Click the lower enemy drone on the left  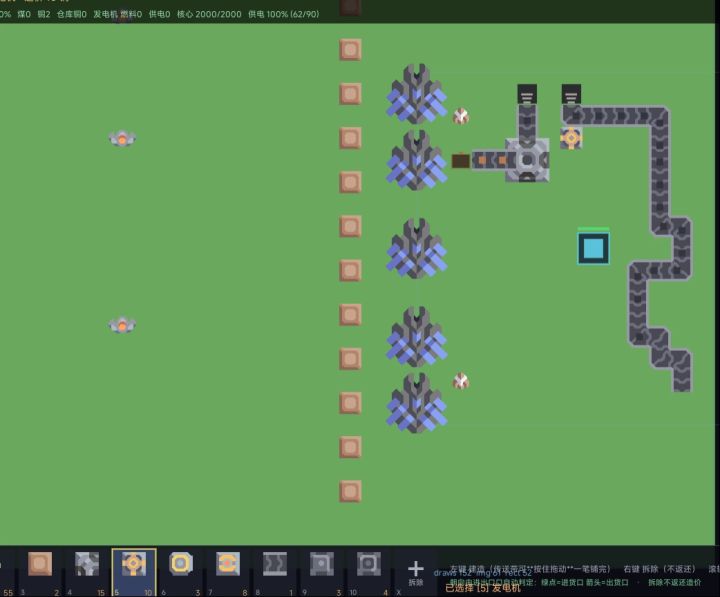(x=122, y=325)
